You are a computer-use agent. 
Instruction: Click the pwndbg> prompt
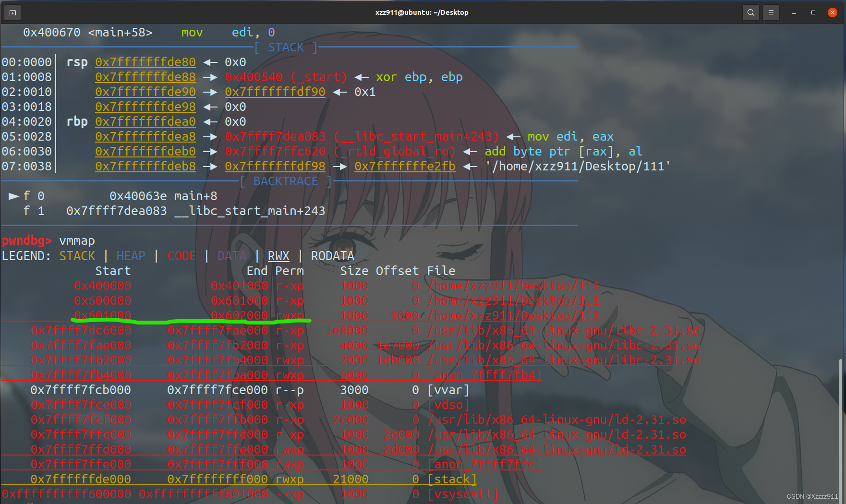[27, 241]
